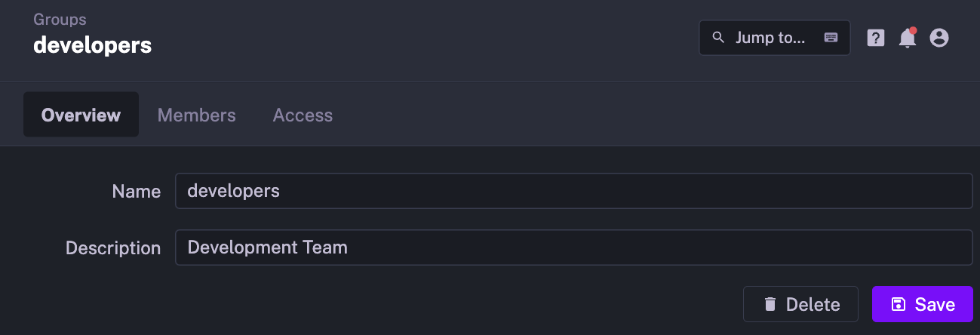Click the Name field label
Screen dimensions: 980x335
136,192
